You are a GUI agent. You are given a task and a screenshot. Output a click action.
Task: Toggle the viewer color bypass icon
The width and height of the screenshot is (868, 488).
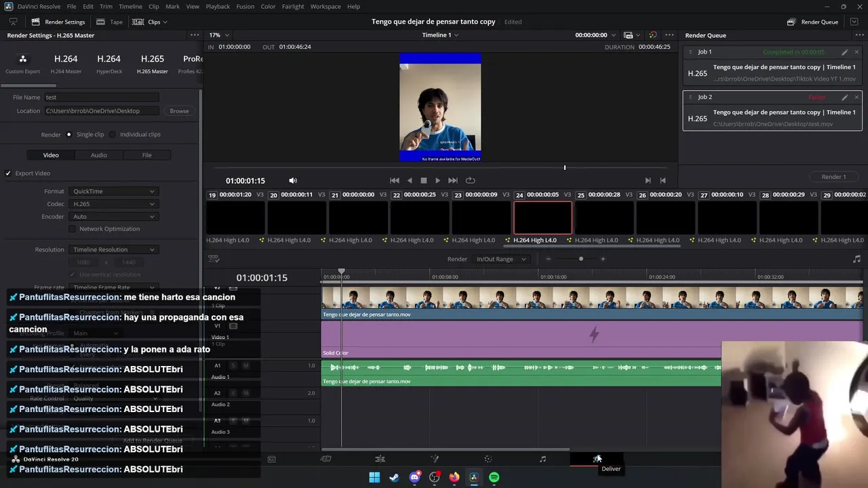pos(652,35)
